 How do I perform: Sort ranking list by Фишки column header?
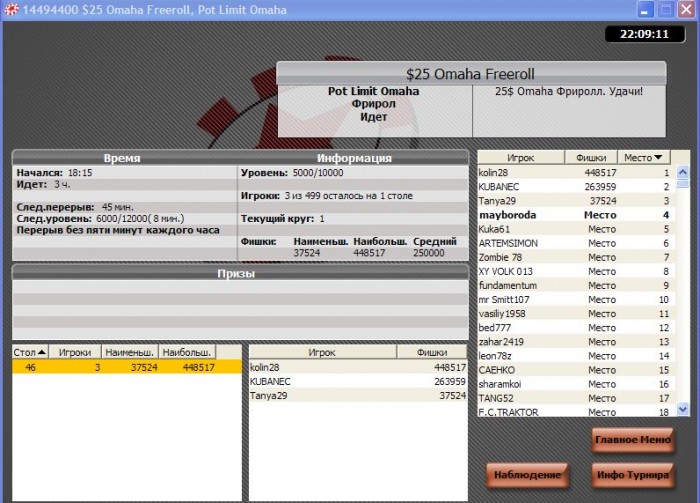pos(591,158)
